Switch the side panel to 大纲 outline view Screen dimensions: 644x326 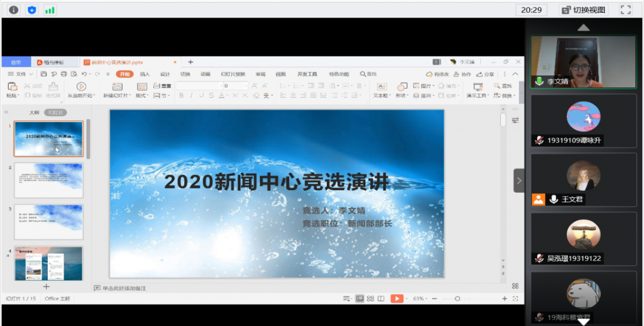tap(34, 112)
